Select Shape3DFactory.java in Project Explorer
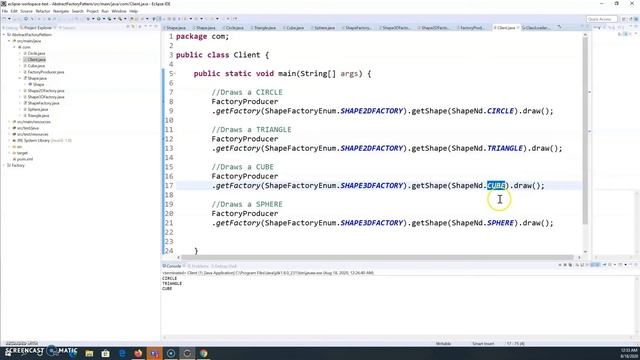Viewport: 640px width, 360px height. (45, 97)
